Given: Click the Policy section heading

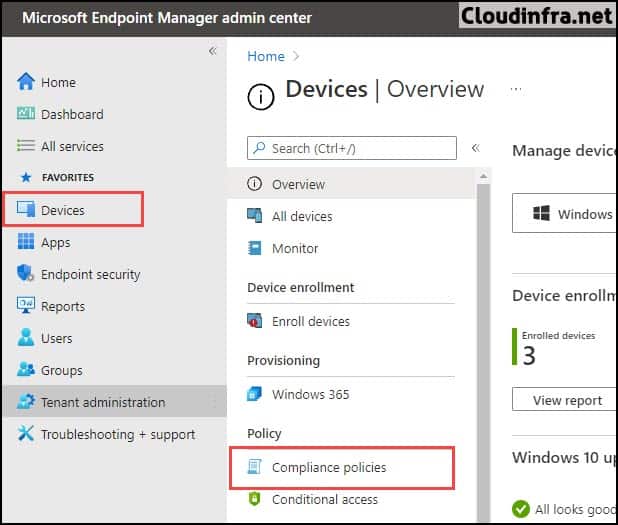Looking at the screenshot, I should [264, 433].
